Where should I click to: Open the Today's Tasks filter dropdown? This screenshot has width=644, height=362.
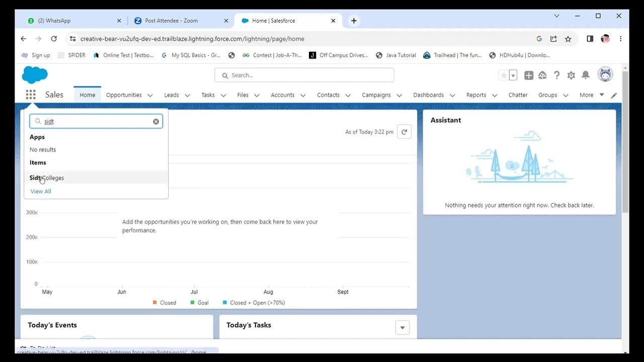pyautogui.click(x=402, y=328)
